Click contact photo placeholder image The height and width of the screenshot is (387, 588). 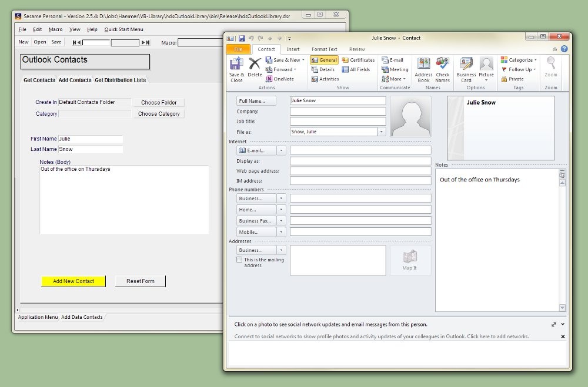pos(410,116)
